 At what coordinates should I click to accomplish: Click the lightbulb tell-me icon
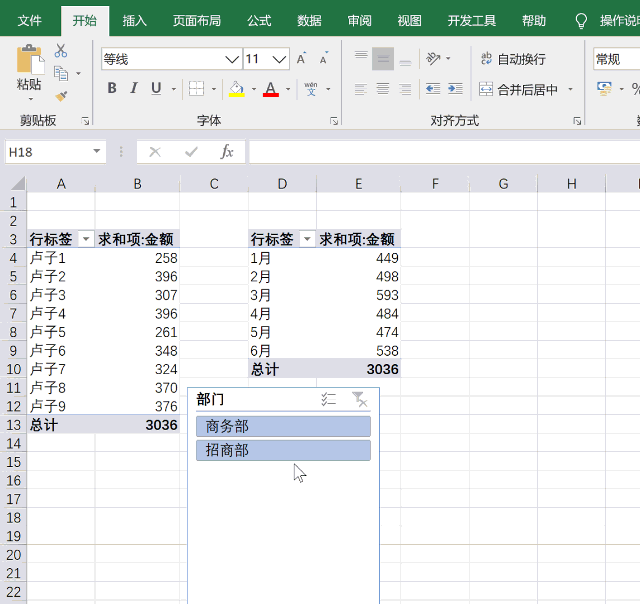(581, 20)
